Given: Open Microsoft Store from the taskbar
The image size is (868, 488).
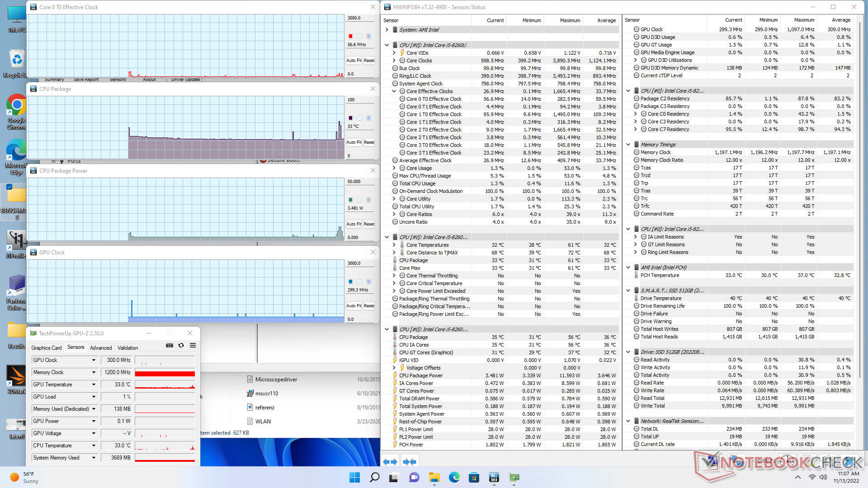Looking at the screenshot, I should pos(474,477).
